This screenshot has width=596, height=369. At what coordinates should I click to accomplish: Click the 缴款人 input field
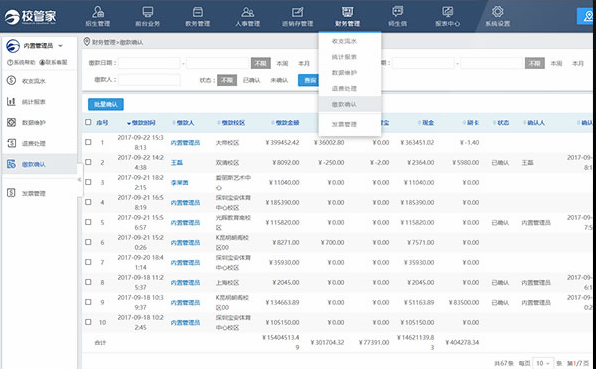click(x=149, y=80)
